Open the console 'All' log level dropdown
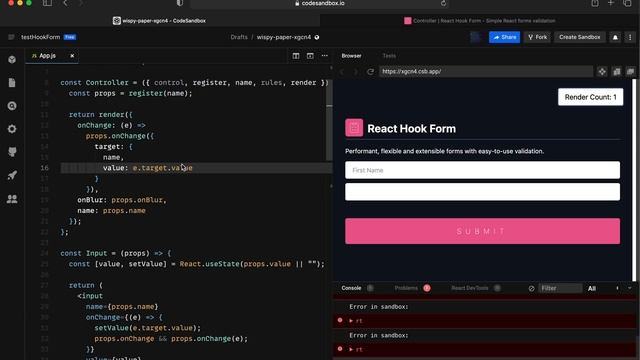The image size is (640, 360). [x=592, y=289]
